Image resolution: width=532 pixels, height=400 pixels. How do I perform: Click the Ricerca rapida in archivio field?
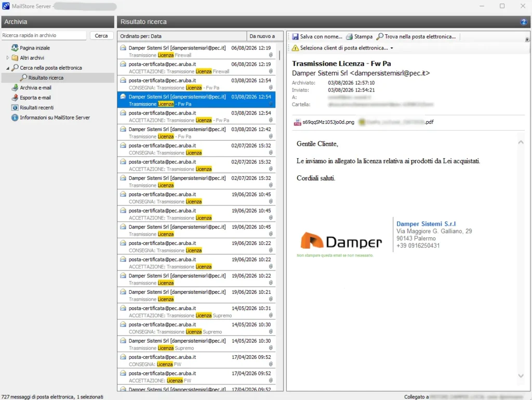pyautogui.click(x=44, y=35)
